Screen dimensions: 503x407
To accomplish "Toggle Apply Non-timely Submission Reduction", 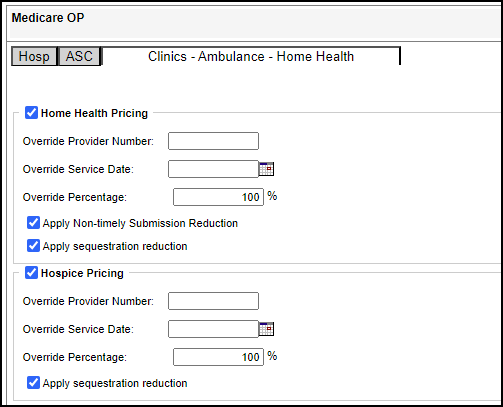I will point(33,223).
